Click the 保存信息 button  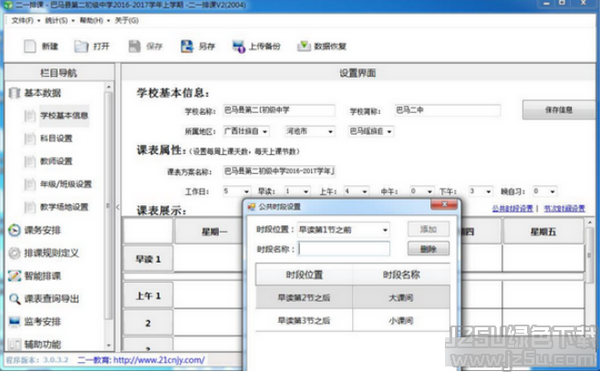pyautogui.click(x=558, y=110)
